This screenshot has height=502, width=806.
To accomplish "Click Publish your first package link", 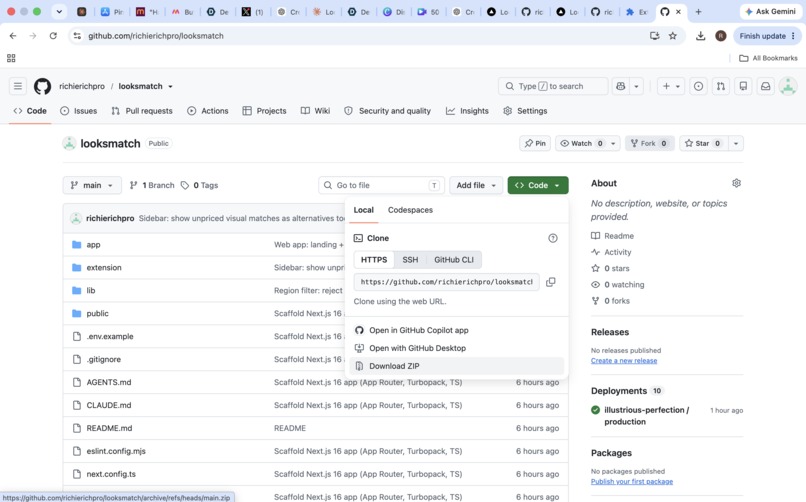I will [x=632, y=481].
